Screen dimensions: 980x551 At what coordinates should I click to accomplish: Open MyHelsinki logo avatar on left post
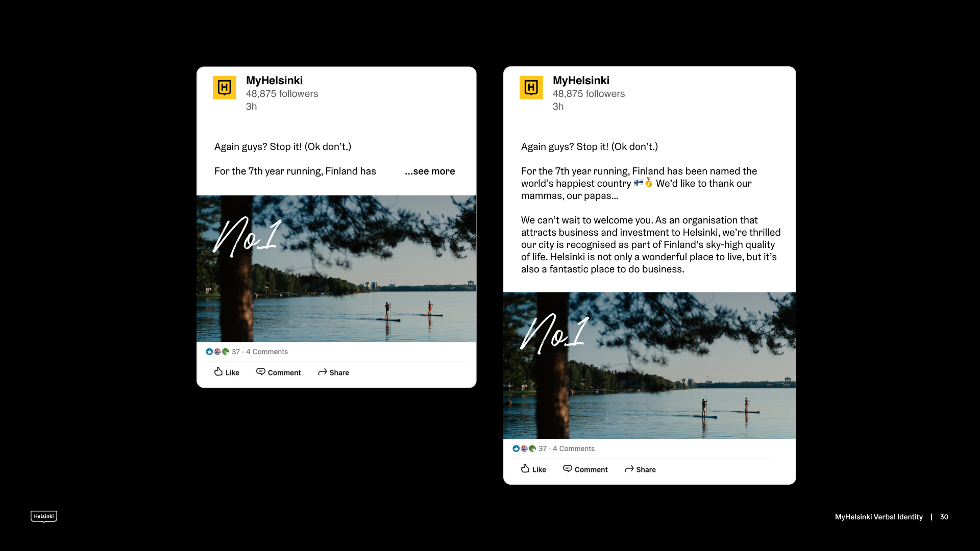pos(225,88)
